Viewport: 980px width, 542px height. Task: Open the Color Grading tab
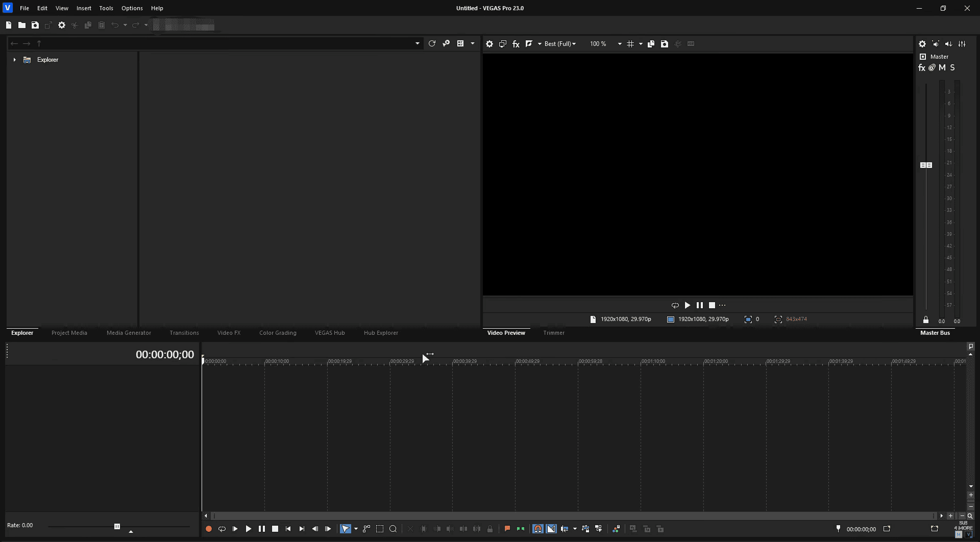pos(278,333)
